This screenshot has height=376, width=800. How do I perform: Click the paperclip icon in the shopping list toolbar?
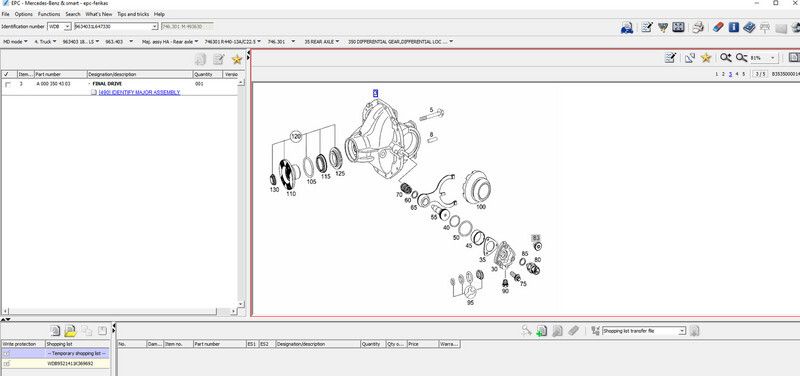point(573,331)
